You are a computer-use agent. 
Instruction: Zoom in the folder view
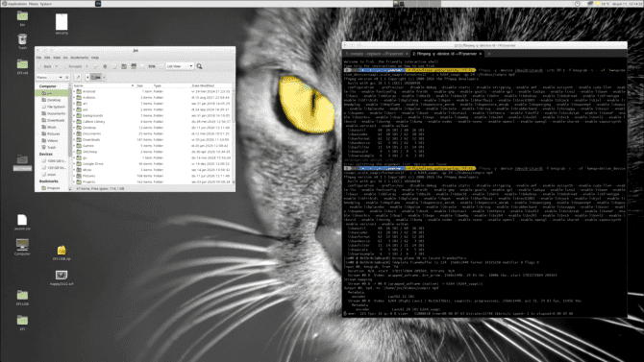point(161,66)
